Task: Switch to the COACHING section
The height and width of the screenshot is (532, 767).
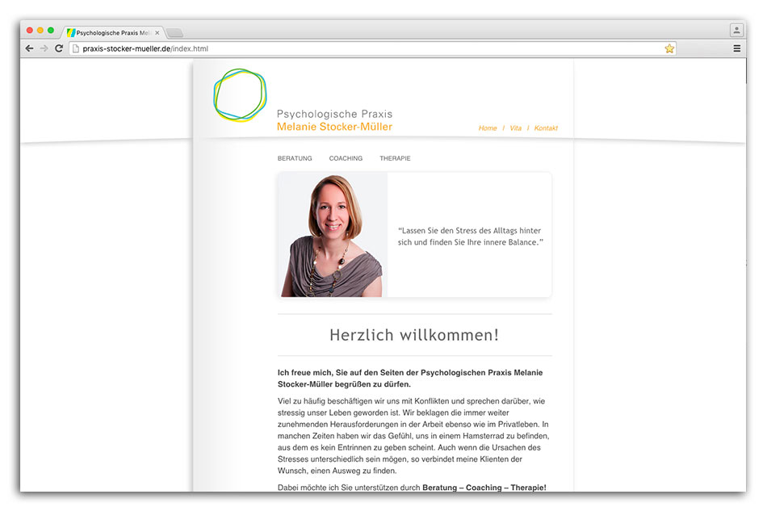Action: (x=346, y=158)
